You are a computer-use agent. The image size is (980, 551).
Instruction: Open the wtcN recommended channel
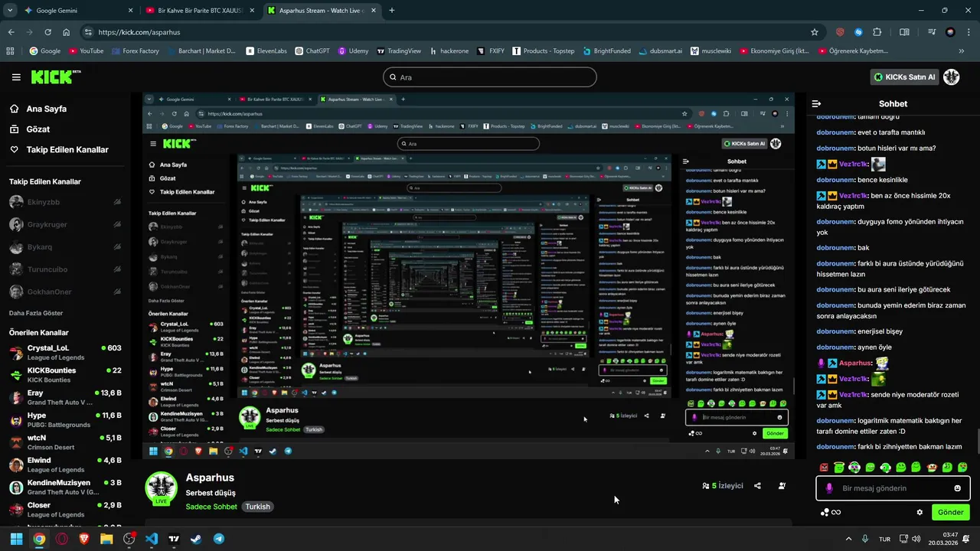[65, 442]
